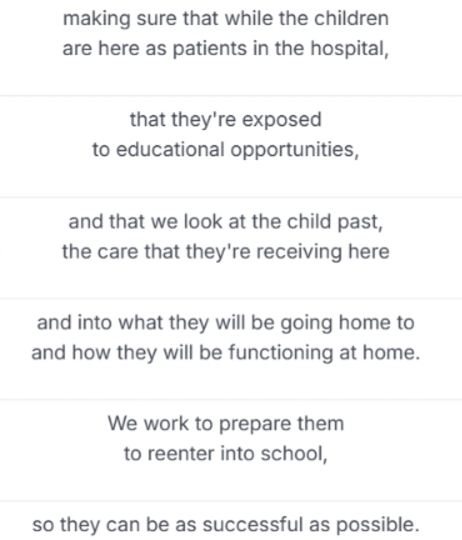Screen dimensions: 462x540
Task: Select line 'the care that they're receiving here'
Action: tap(226, 251)
